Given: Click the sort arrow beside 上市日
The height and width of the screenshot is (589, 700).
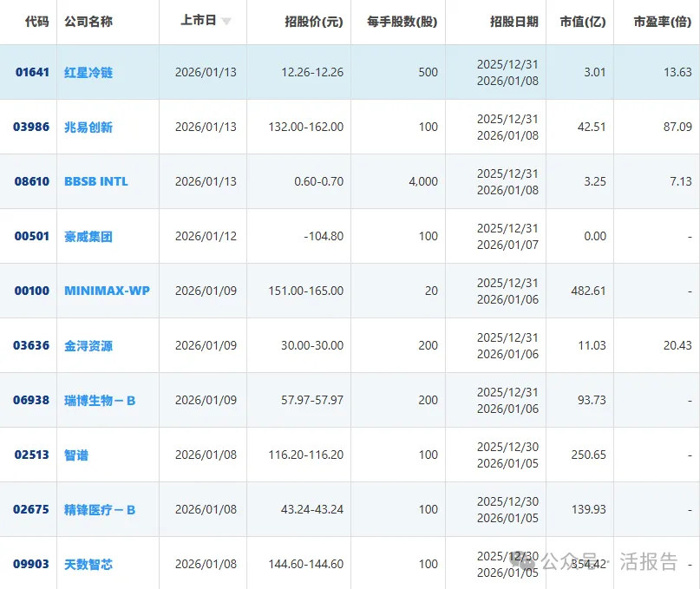Looking at the screenshot, I should (x=226, y=22).
